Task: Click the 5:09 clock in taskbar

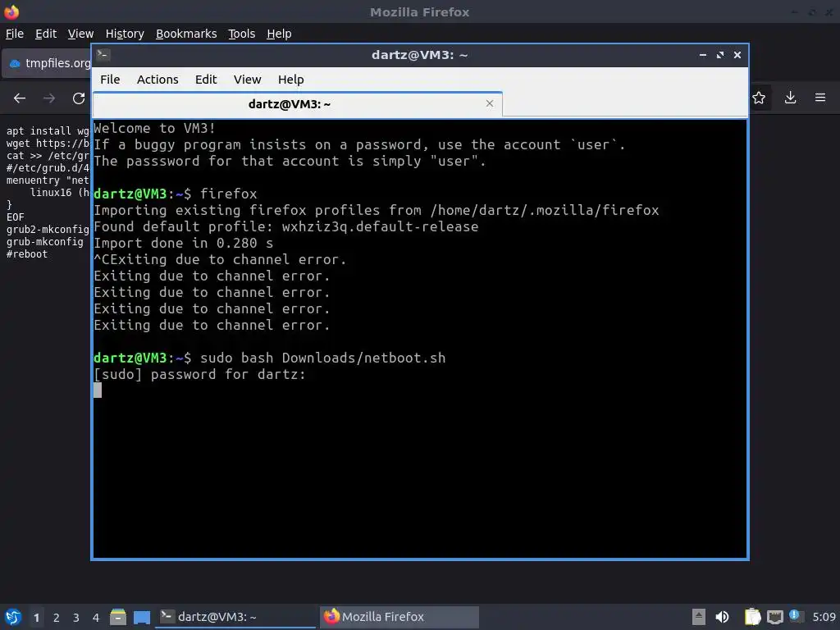Action: point(824,617)
